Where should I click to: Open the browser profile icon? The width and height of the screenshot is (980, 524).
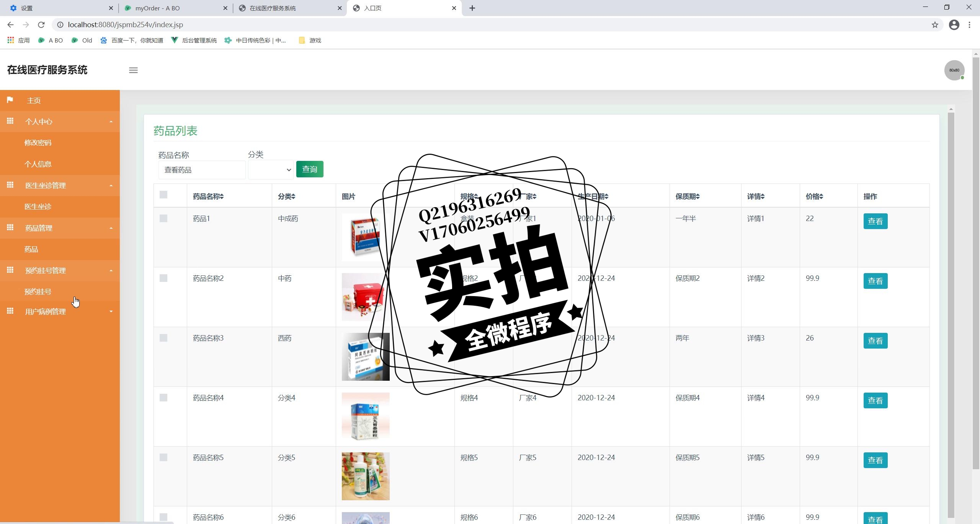954,25
